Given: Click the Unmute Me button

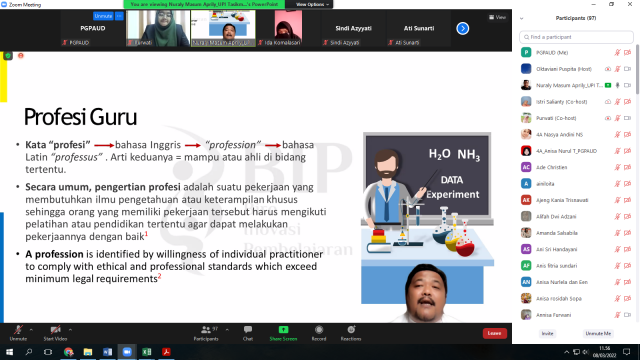Looking at the screenshot, I should 598,333.
